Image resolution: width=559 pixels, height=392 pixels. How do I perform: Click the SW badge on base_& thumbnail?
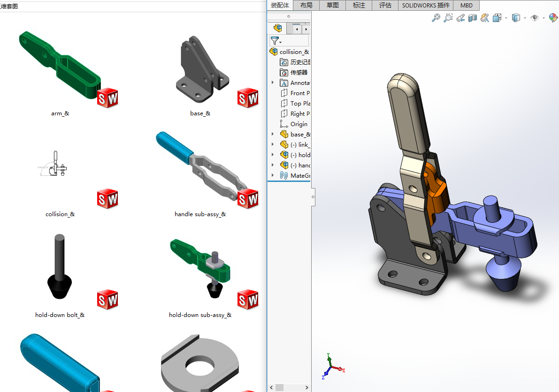248,98
